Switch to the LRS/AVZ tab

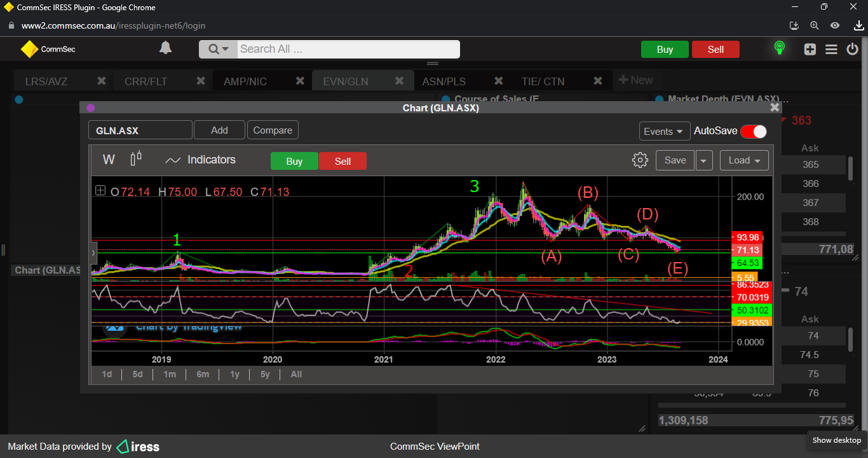[46, 81]
